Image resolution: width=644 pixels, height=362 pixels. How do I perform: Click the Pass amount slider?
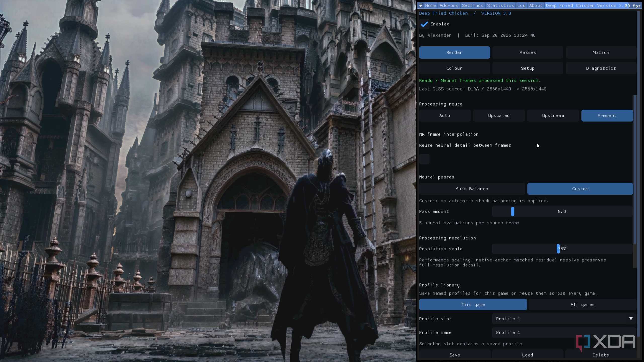pyautogui.click(x=562, y=212)
